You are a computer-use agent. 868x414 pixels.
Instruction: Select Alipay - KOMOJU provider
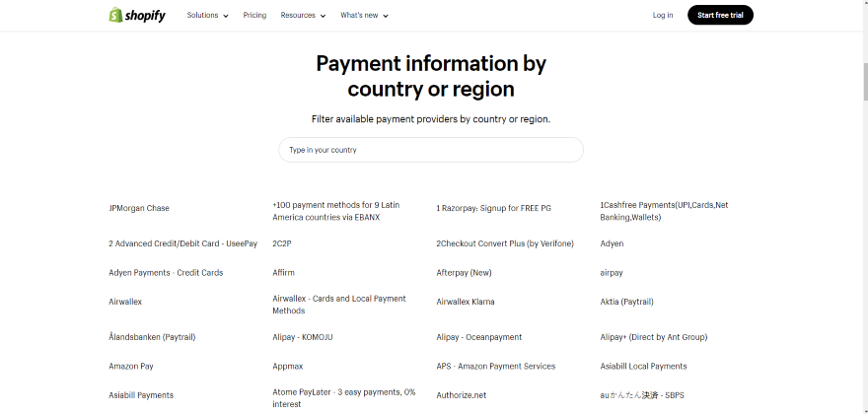click(x=302, y=337)
